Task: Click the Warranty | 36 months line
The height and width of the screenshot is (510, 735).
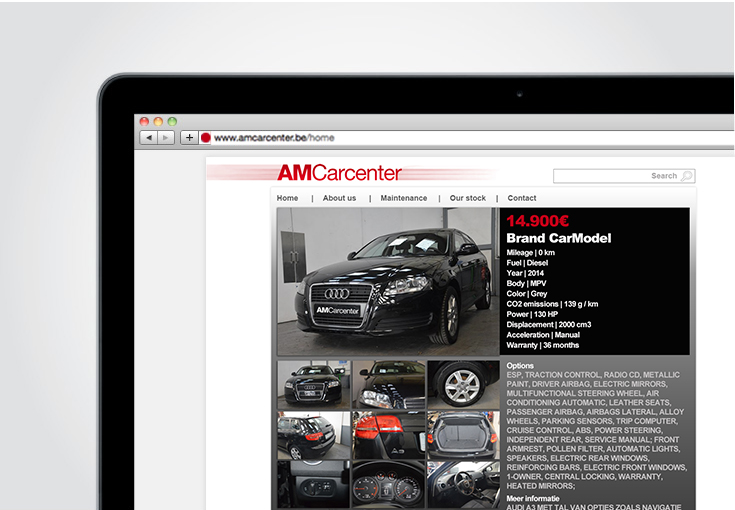Action: (x=543, y=345)
